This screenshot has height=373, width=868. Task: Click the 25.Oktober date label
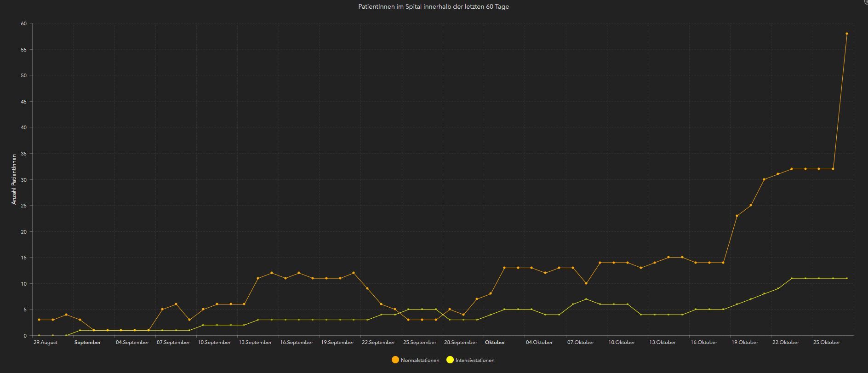tap(827, 342)
